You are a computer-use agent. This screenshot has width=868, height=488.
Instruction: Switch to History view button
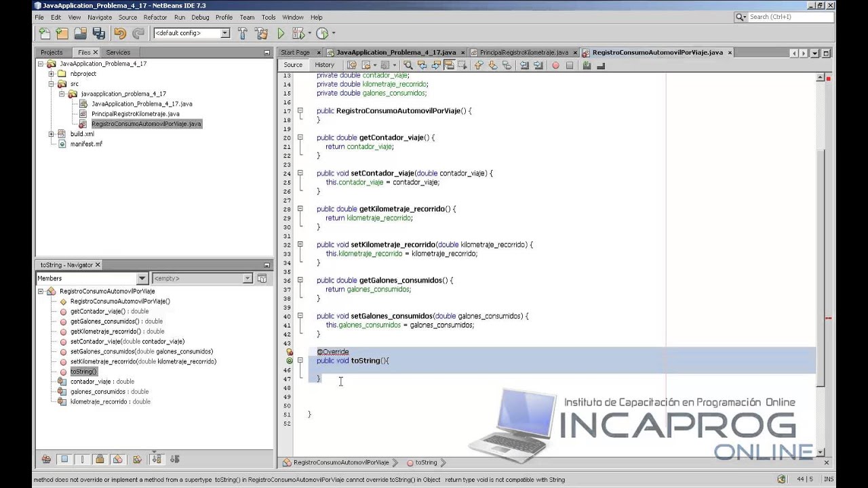click(324, 65)
